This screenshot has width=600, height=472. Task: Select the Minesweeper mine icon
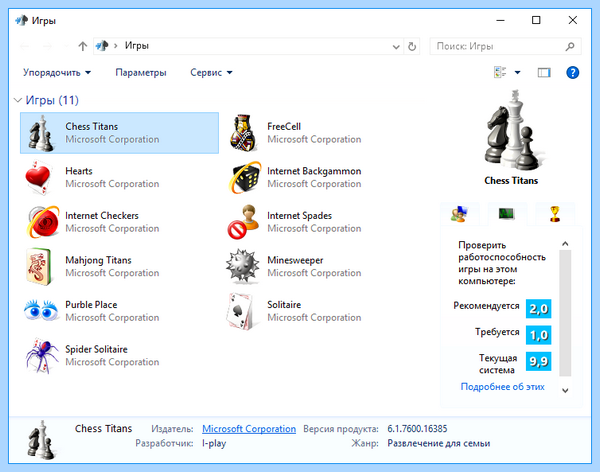[241, 266]
